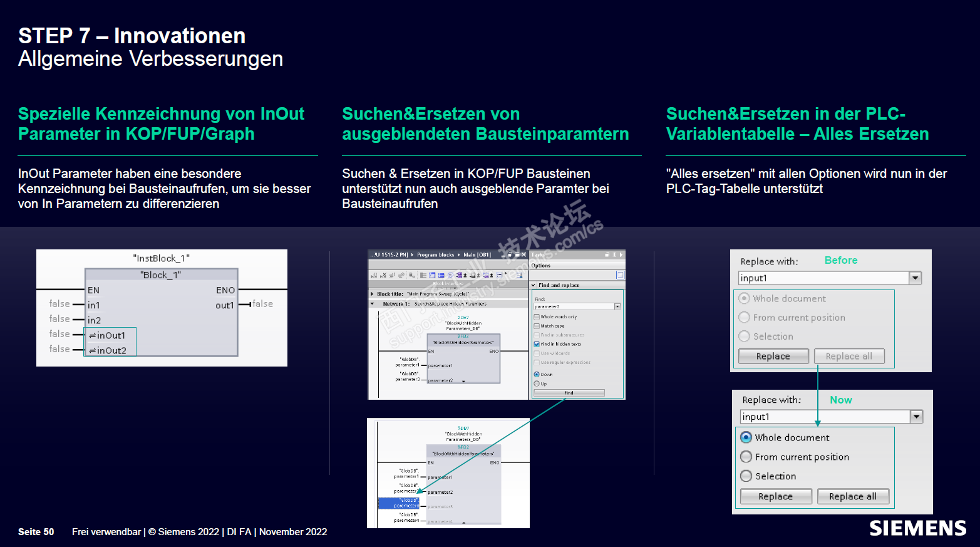The height and width of the screenshot is (547, 980).
Task: Click the Insert network icon in the editor toolbar
Action: pyautogui.click(x=374, y=275)
